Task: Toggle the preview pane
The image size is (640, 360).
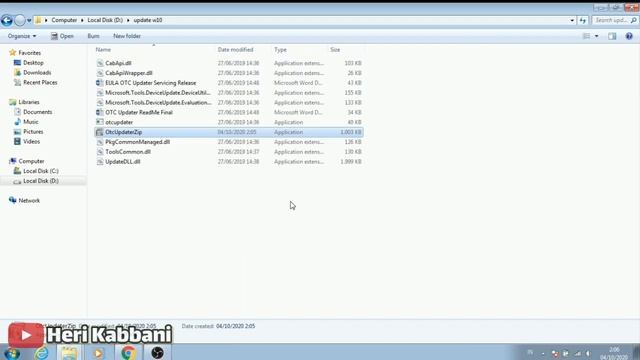Action: pyautogui.click(x=612, y=36)
